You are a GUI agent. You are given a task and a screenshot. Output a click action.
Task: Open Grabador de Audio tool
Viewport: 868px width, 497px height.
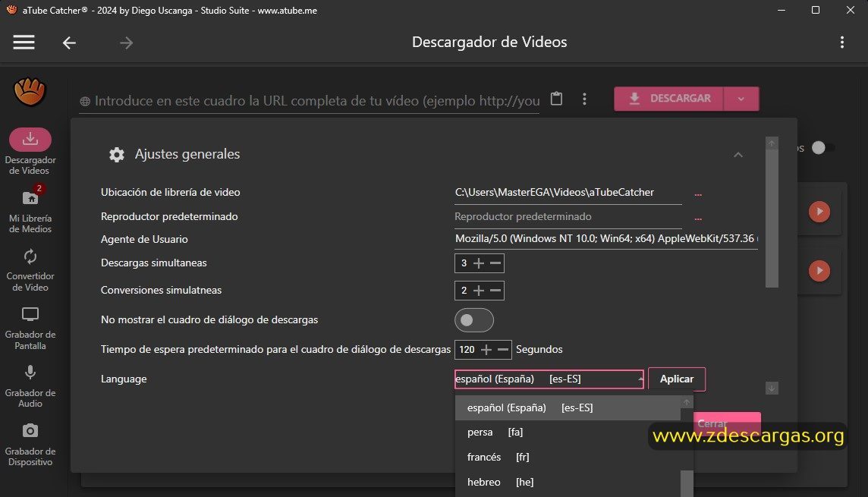click(30, 387)
